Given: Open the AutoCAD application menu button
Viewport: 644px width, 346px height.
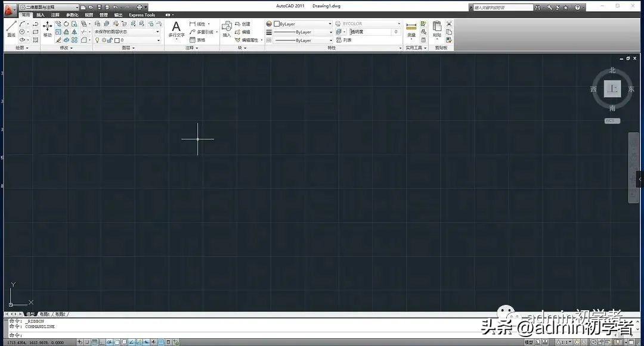Looking at the screenshot, I should pyautogui.click(x=10, y=10).
